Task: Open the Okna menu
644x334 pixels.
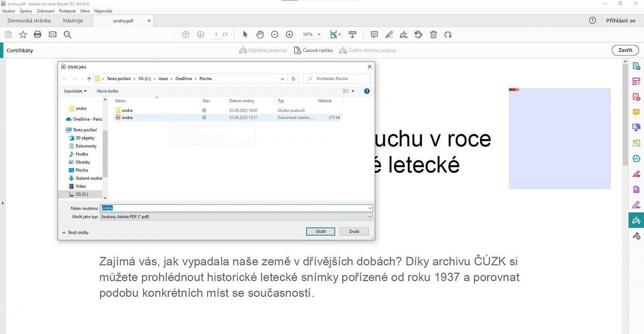Action: click(85, 11)
